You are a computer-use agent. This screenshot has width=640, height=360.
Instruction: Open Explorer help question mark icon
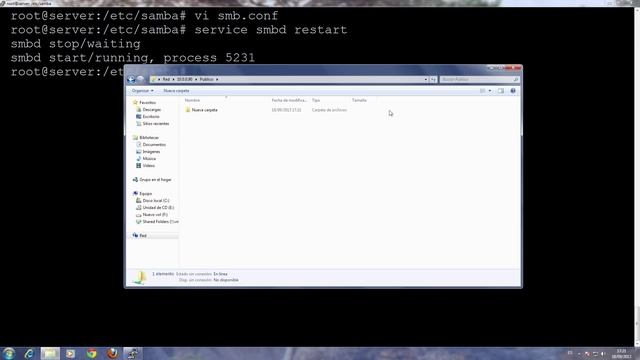[513, 91]
